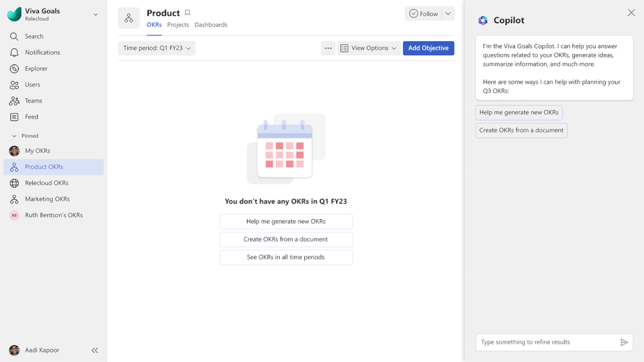This screenshot has width=644, height=362.
Task: Open the three-dot more options menu
Action: point(328,48)
